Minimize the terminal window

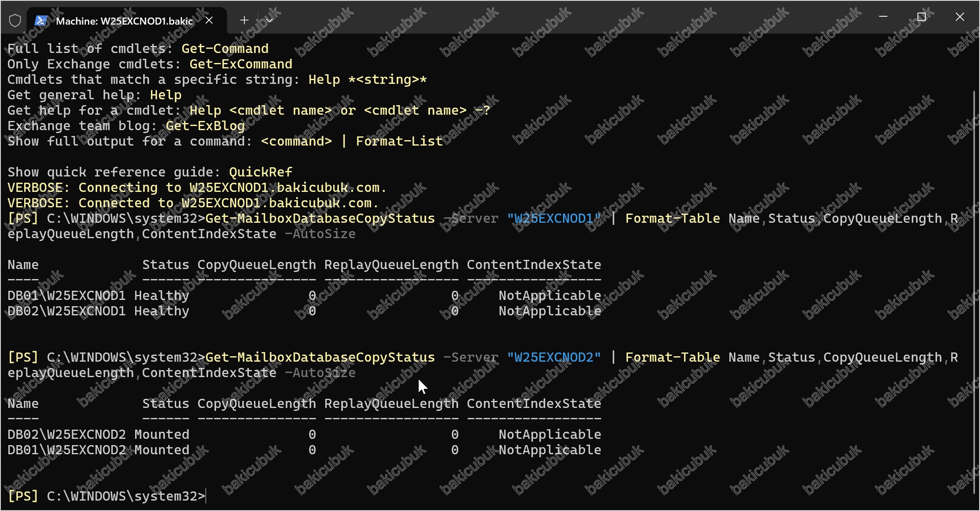click(883, 17)
